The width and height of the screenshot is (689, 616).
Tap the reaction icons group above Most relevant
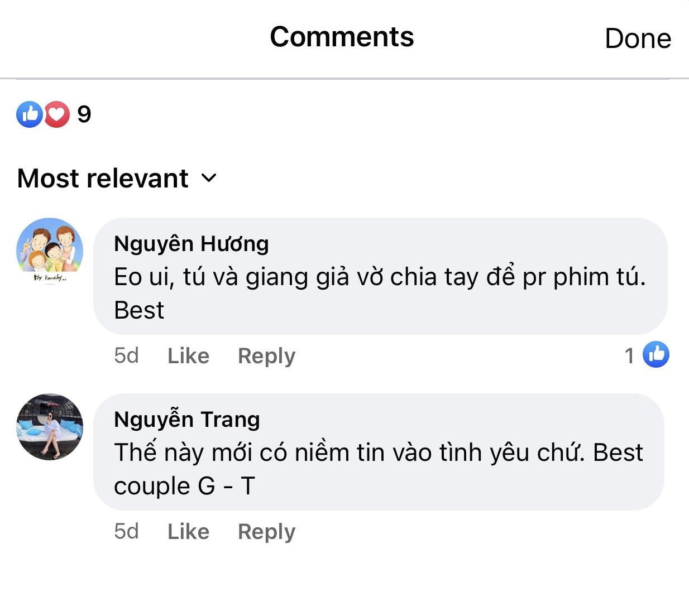[44, 114]
